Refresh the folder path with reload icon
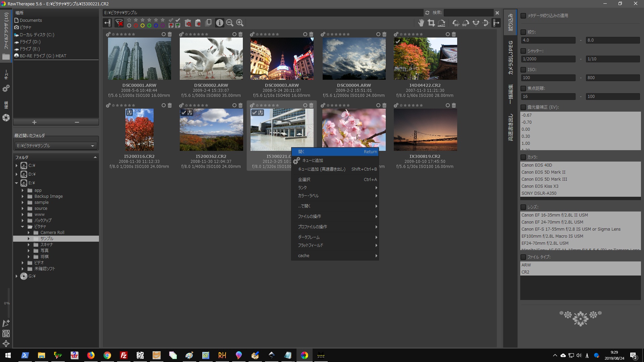Screen dimensions: 644x362 pos(427,13)
